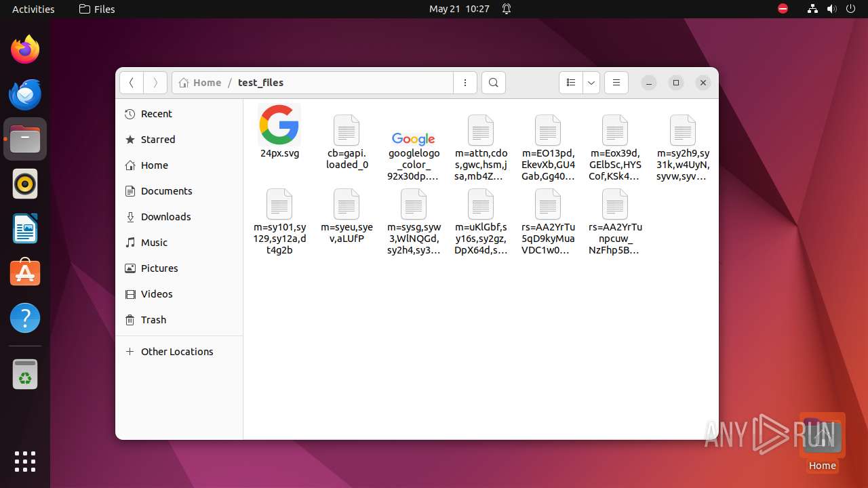The height and width of the screenshot is (488, 868).
Task: Open Music in the sidebar
Action: coord(179,243)
